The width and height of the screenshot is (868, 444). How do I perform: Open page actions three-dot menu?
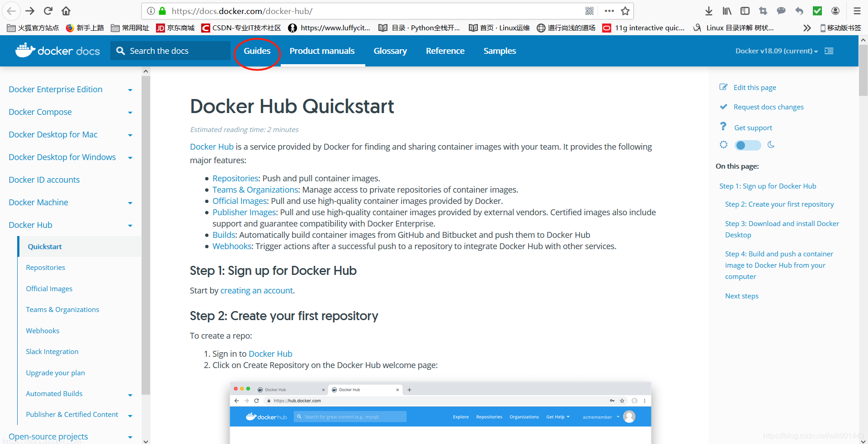[x=609, y=11]
